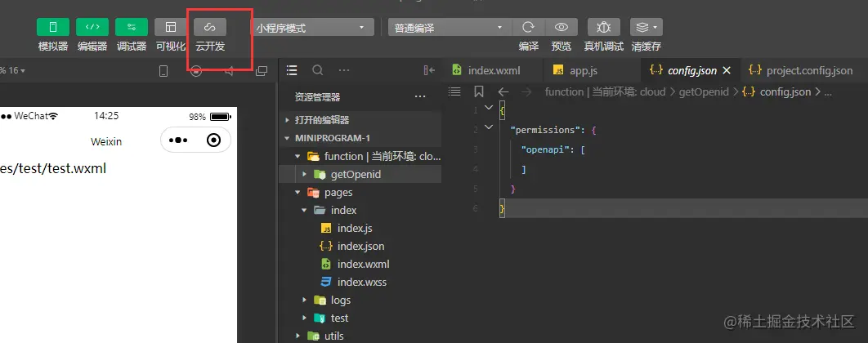Open the 清缓存 clear cache menu
This screenshot has width=868, height=343.
(646, 27)
